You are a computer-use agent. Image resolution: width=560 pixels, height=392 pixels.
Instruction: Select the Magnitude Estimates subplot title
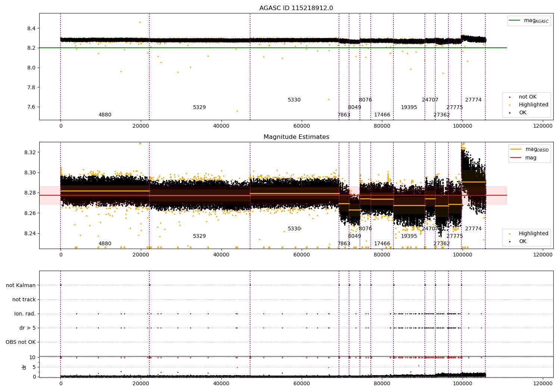click(296, 137)
